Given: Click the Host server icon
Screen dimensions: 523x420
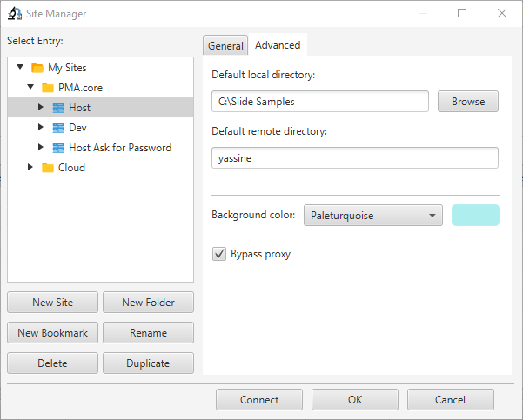Looking at the screenshot, I should coord(58,108).
